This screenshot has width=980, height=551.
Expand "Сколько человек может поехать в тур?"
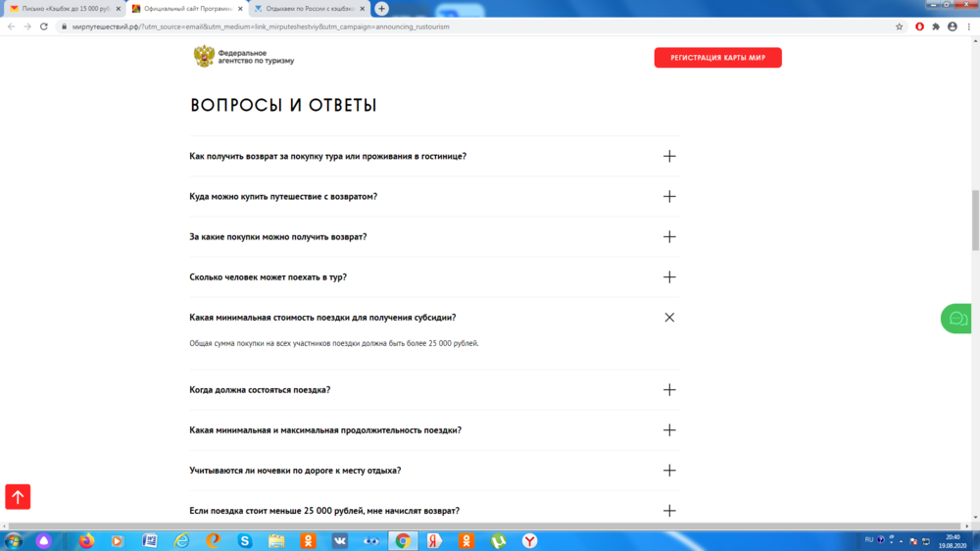[669, 277]
